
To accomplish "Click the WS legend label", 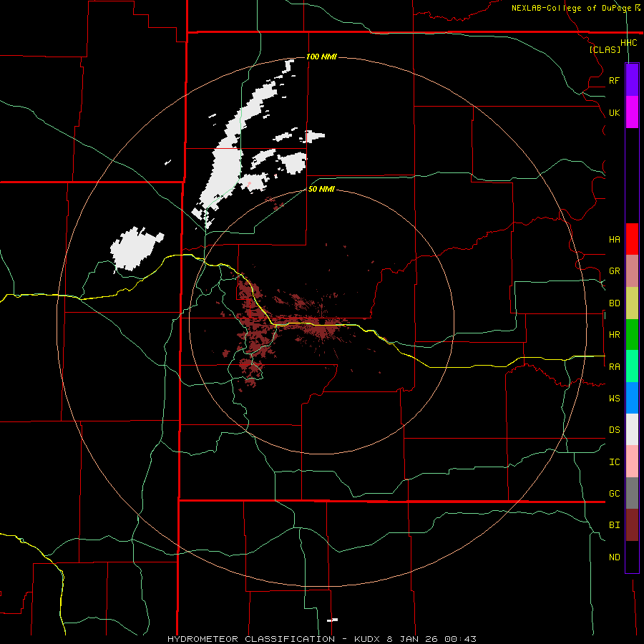I will click(614, 398).
